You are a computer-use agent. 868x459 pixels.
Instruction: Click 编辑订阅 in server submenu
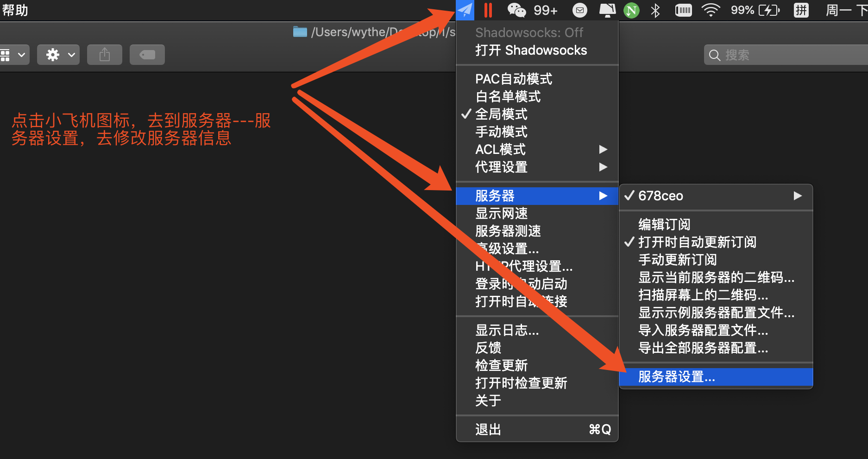(x=716, y=224)
